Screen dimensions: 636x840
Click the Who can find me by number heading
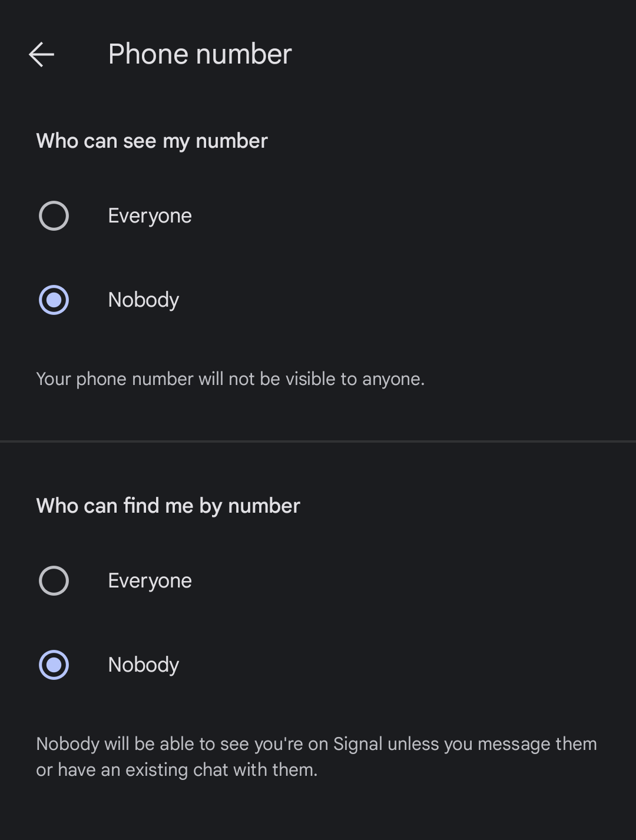(168, 506)
